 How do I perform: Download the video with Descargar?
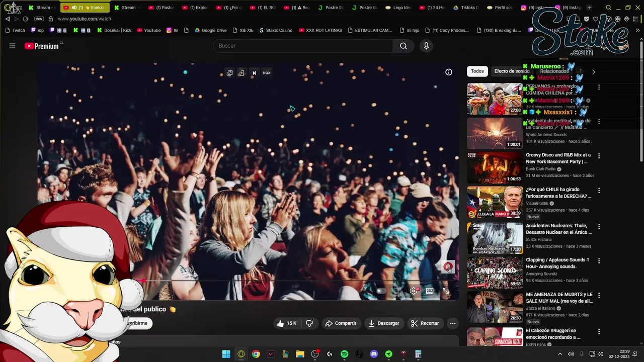[384, 323]
